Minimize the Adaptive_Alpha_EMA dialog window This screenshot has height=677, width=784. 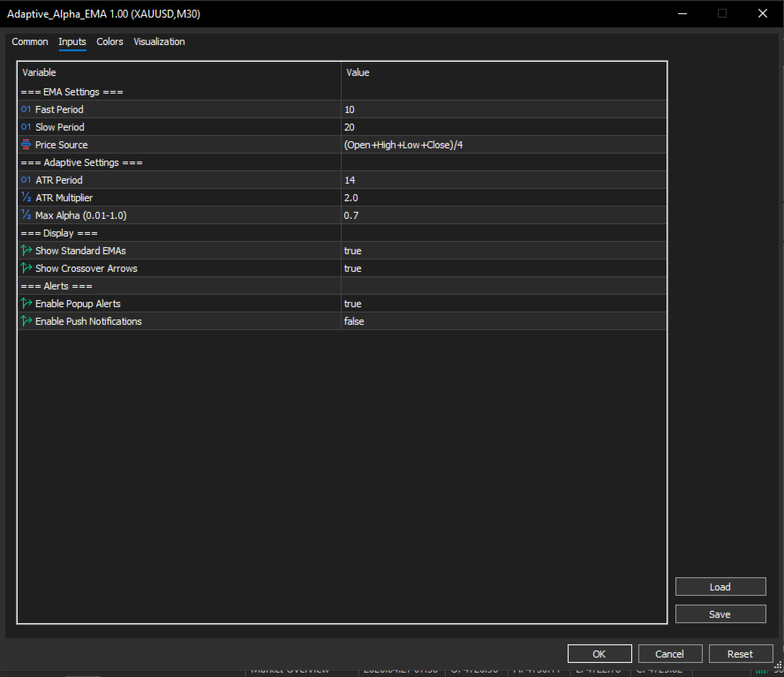pos(682,13)
